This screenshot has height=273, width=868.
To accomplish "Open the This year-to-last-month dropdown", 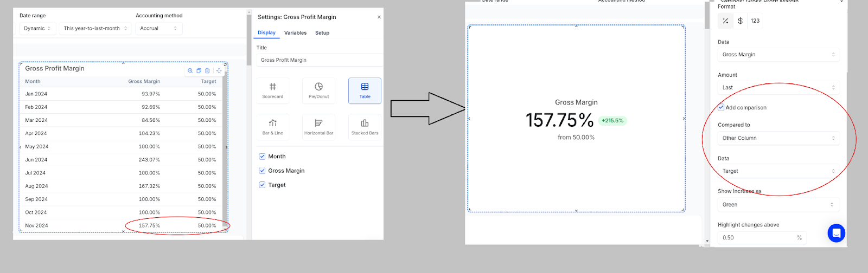I will click(95, 28).
